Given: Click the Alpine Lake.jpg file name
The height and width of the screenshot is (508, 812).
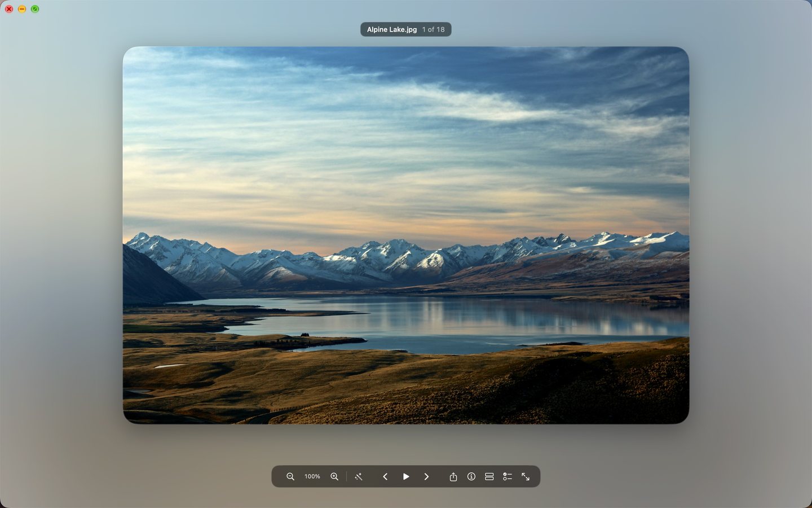Looking at the screenshot, I should click(x=392, y=29).
